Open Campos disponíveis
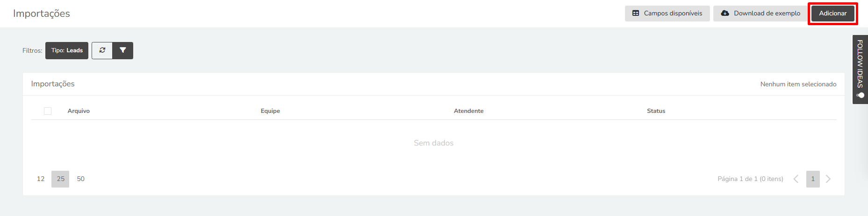The image size is (868, 216). coord(667,14)
